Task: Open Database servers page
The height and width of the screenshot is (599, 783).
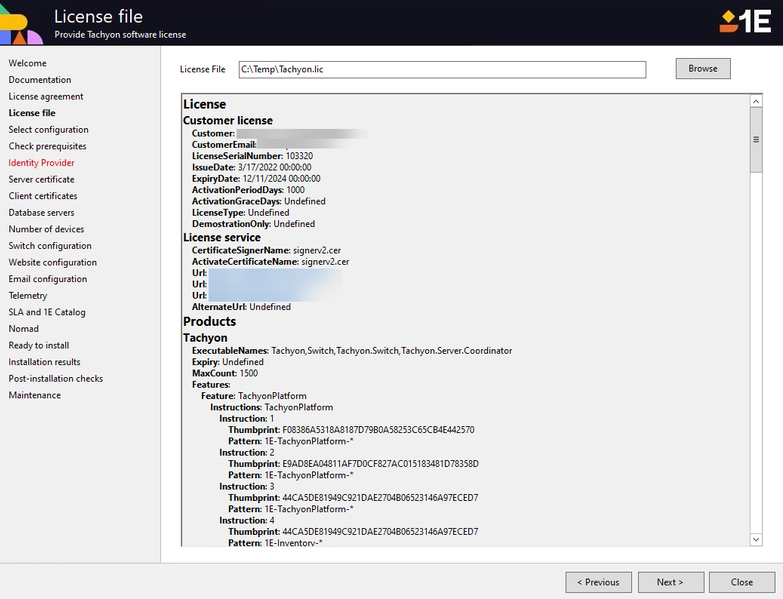Action: [x=41, y=213]
